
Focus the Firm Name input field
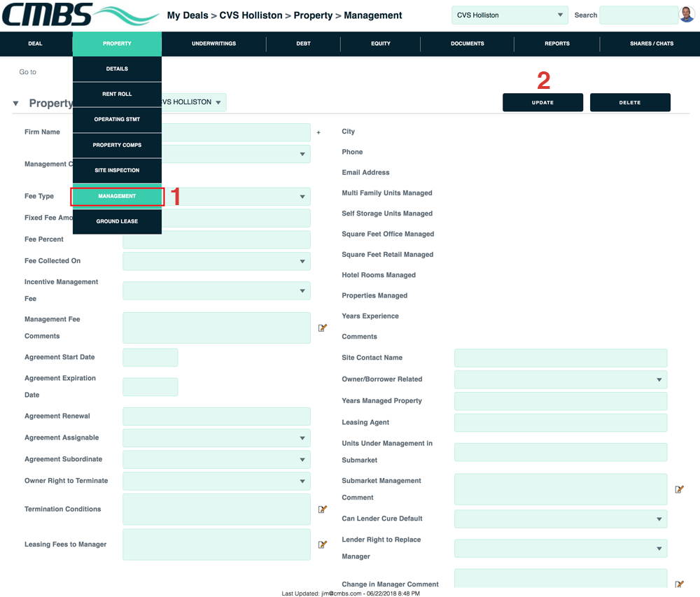click(236, 132)
